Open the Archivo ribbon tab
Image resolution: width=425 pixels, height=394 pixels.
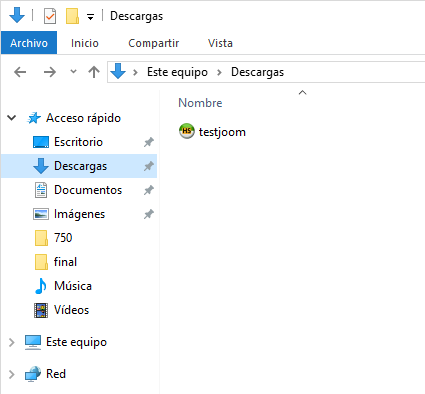point(29,43)
